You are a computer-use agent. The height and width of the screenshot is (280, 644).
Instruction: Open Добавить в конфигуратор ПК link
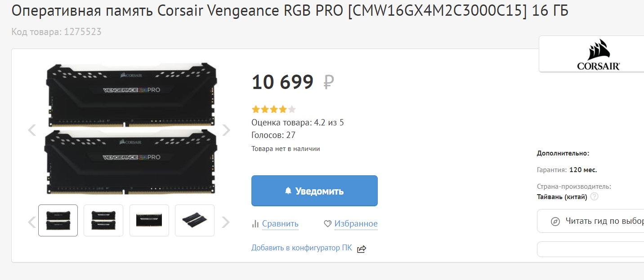tap(302, 248)
